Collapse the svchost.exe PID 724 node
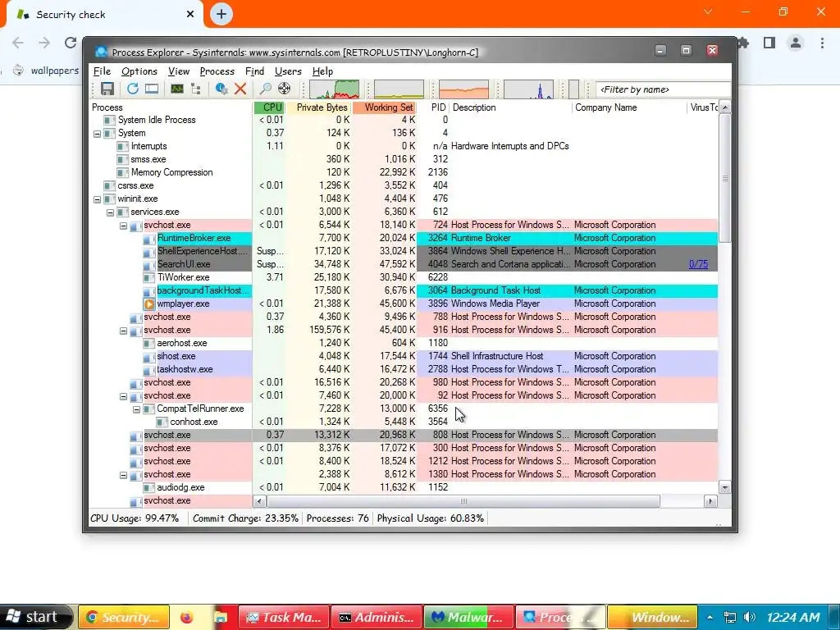840x630 pixels. [x=123, y=226]
